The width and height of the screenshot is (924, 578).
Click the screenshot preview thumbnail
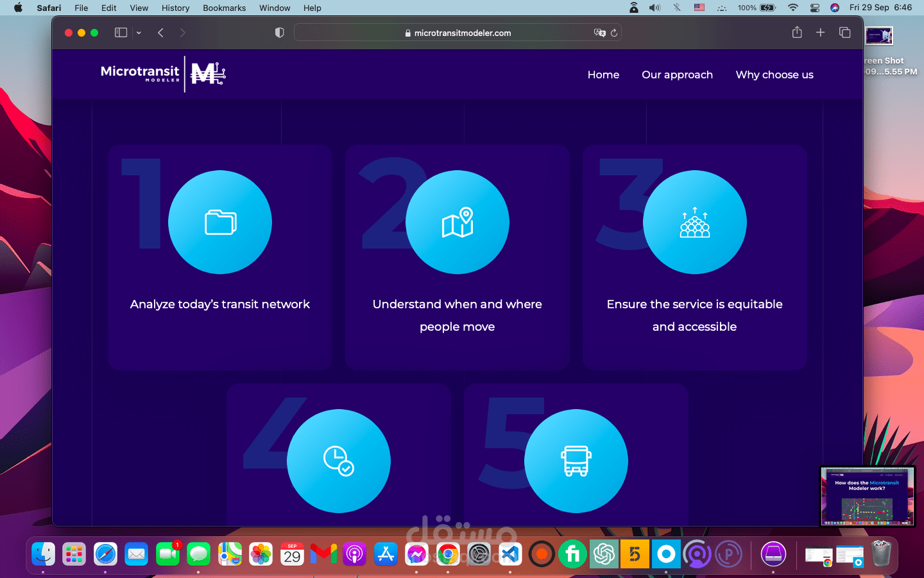click(868, 496)
